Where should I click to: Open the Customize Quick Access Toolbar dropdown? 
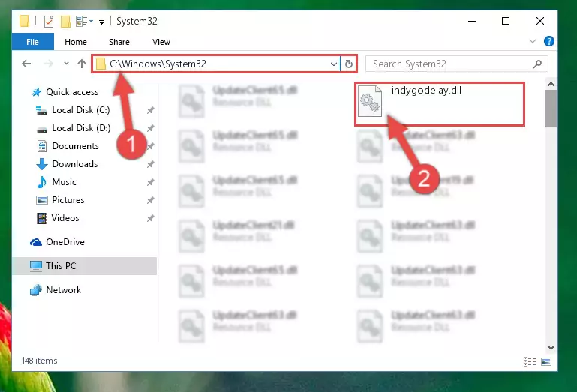[x=101, y=22]
